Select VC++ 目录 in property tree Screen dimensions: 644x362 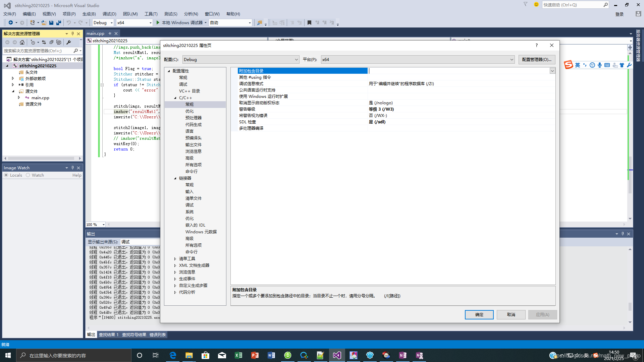click(189, 91)
